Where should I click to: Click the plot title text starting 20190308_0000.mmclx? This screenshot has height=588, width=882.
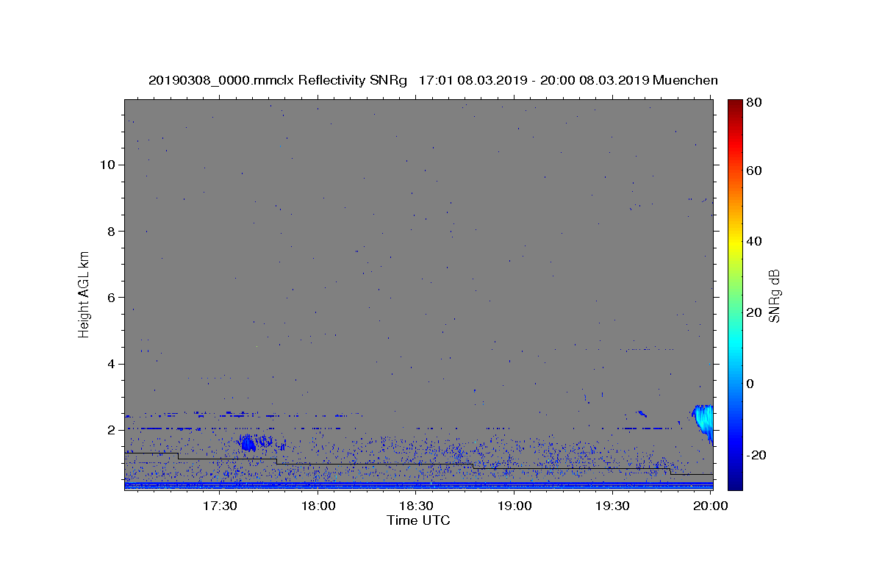[x=433, y=80]
